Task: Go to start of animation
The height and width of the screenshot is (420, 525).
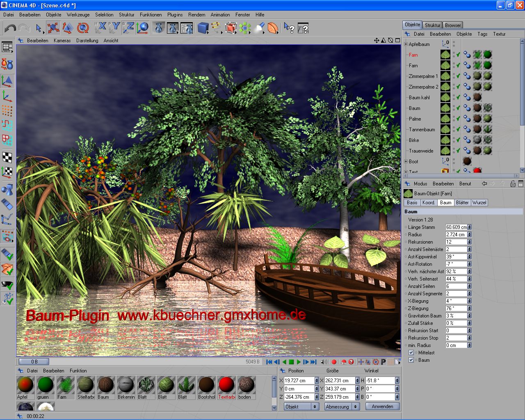Action: [269, 362]
